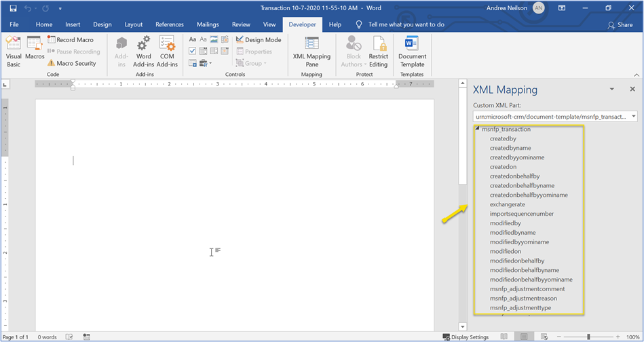Customize Quick Access Toolbar dropdown
The image size is (644, 342).
point(60,7)
